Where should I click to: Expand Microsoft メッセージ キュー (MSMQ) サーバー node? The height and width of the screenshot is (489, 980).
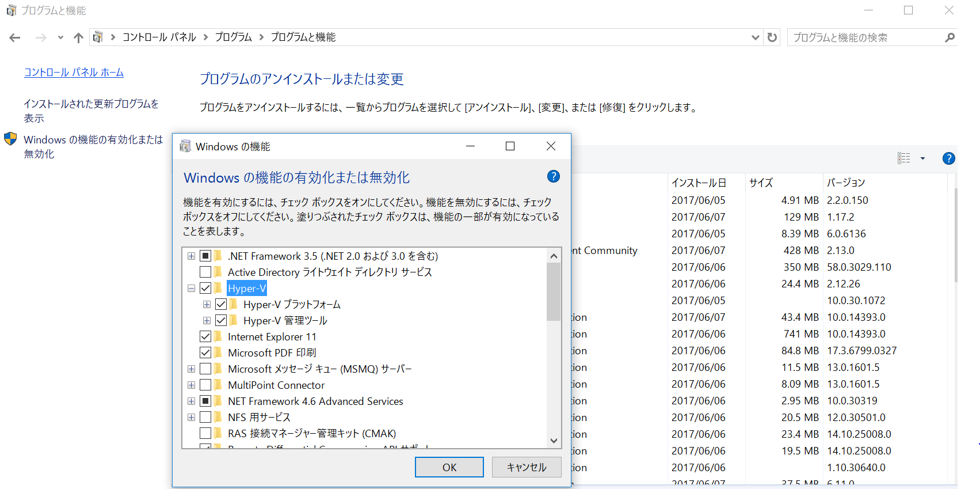click(191, 369)
